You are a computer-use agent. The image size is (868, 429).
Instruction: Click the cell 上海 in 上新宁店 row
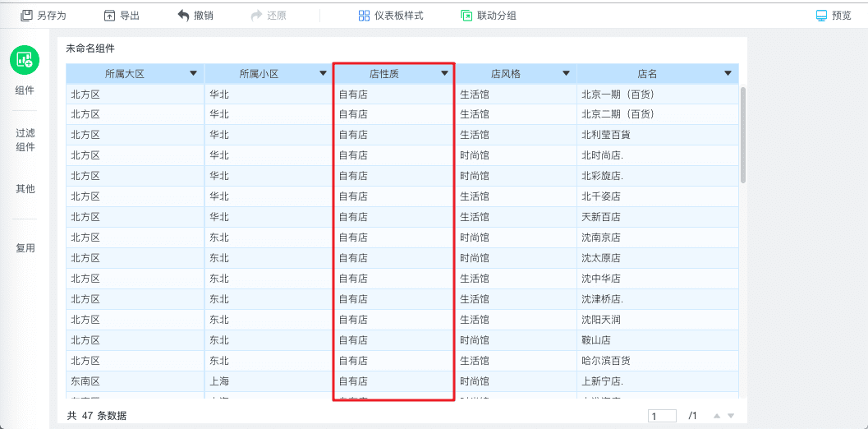(x=269, y=381)
